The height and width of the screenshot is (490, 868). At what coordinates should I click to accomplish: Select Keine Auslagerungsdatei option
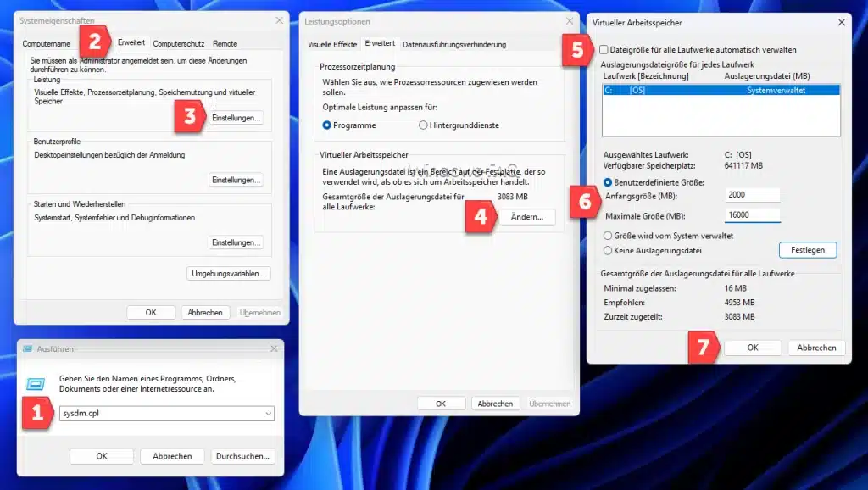click(x=608, y=250)
